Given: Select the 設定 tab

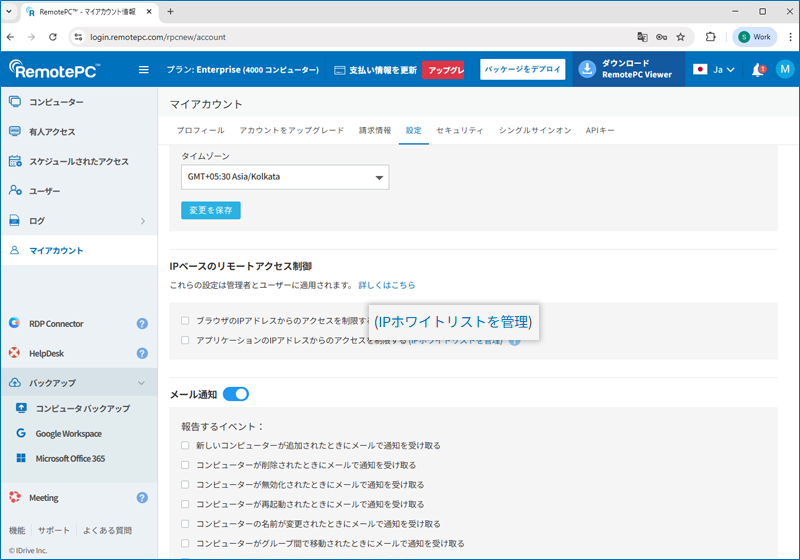Looking at the screenshot, I should 414,130.
